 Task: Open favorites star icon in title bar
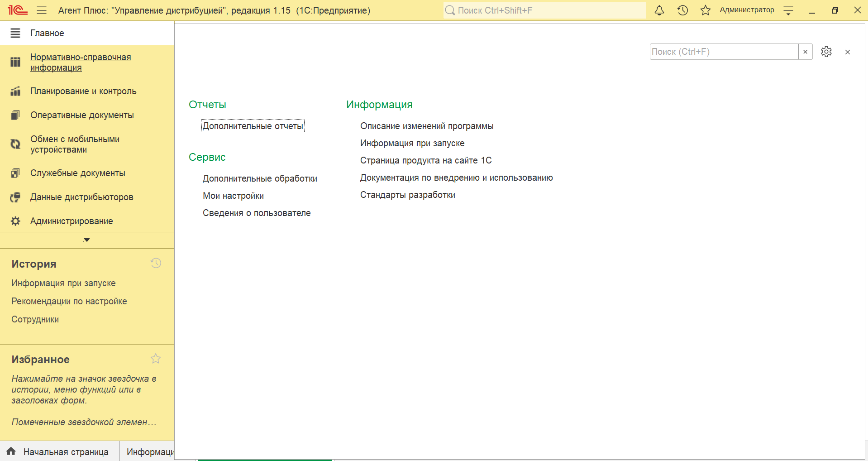[x=705, y=10]
